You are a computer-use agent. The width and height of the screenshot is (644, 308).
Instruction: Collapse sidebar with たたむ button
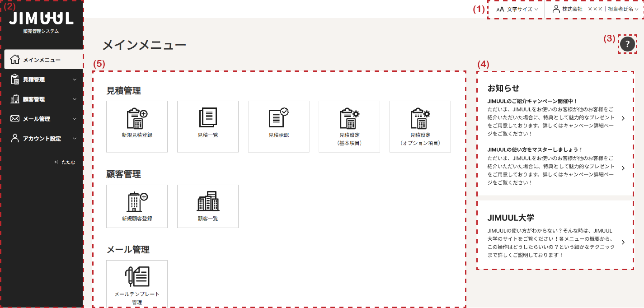pos(65,162)
